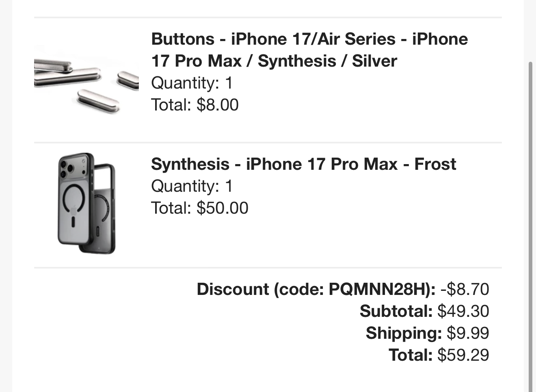Click the silver buttons product thumbnail

86,80
